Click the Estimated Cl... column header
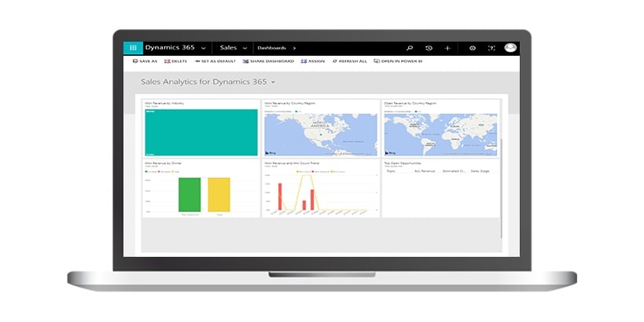 coord(454,170)
